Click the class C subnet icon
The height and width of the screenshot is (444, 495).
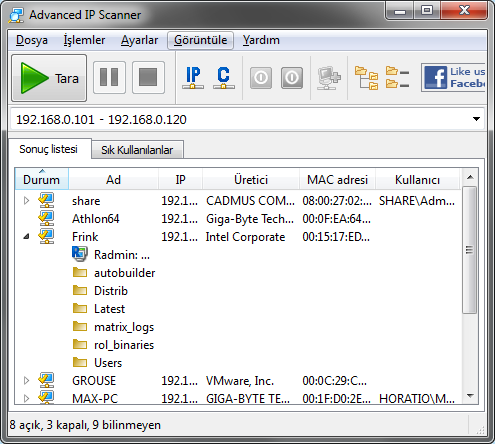click(x=224, y=78)
